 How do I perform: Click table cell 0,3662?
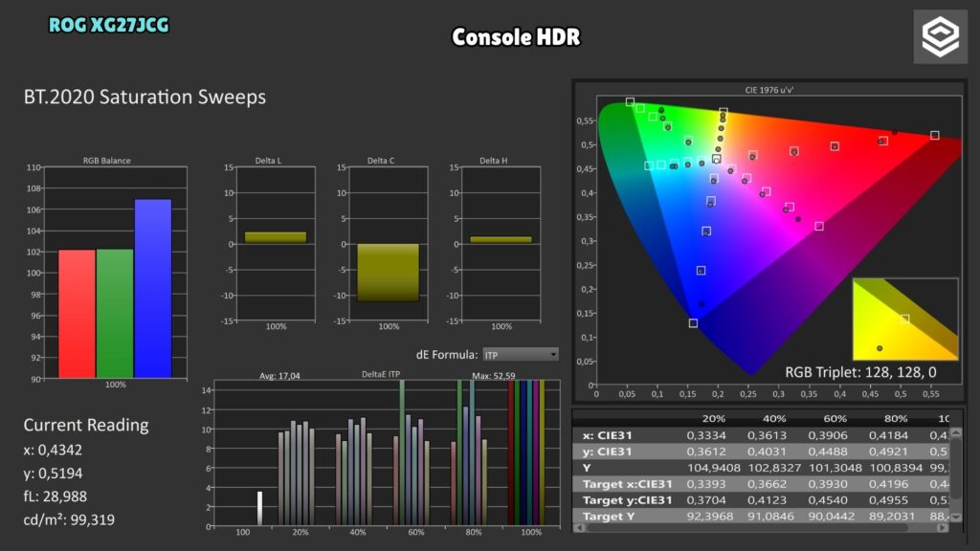[x=767, y=484]
